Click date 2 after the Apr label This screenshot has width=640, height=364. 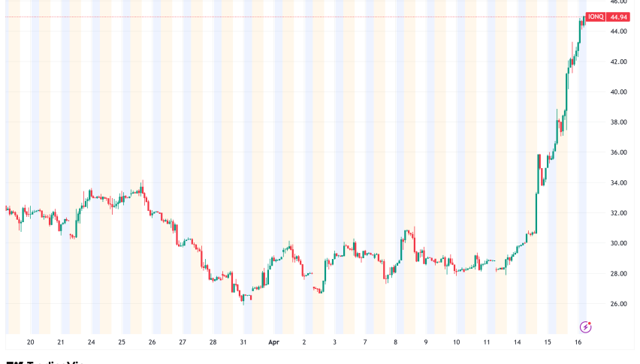304,341
